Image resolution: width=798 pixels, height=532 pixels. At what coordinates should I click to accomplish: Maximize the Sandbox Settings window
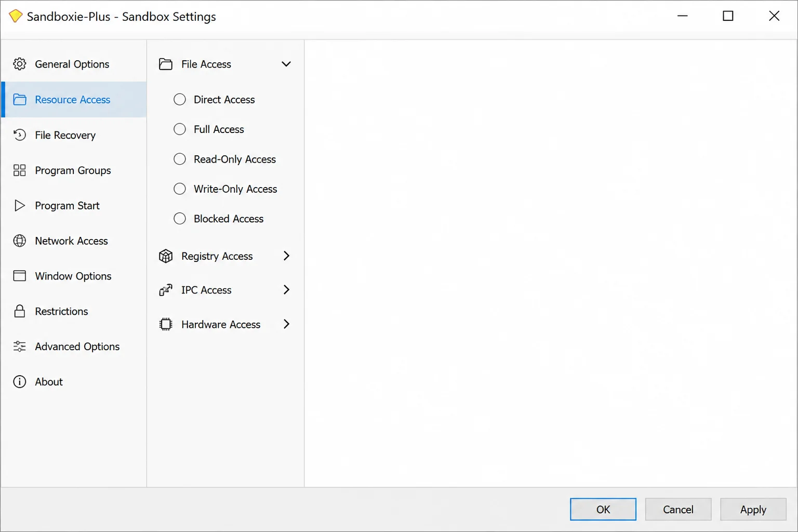coord(728,16)
